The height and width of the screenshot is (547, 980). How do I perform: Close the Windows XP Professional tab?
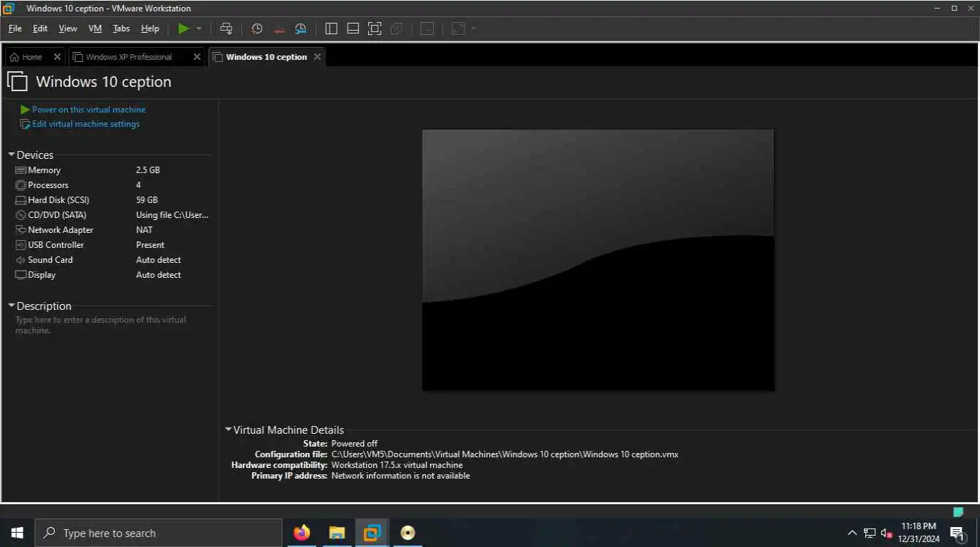pos(197,57)
